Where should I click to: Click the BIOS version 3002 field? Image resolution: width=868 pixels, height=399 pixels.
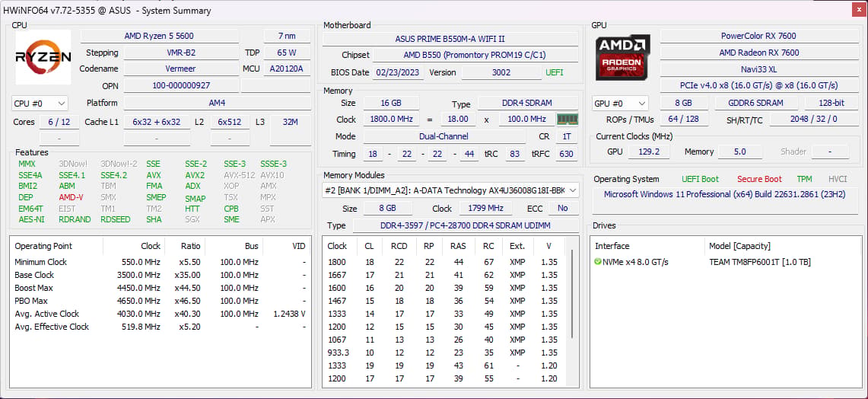tap(501, 72)
